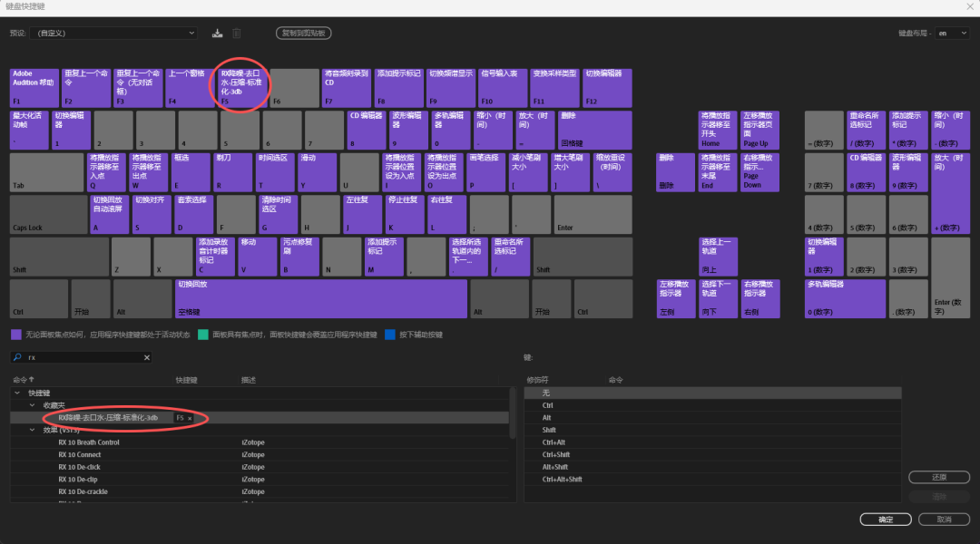Click the F9 切换频谱显示 key
Viewport: 980px width, 544px height.
[451, 88]
